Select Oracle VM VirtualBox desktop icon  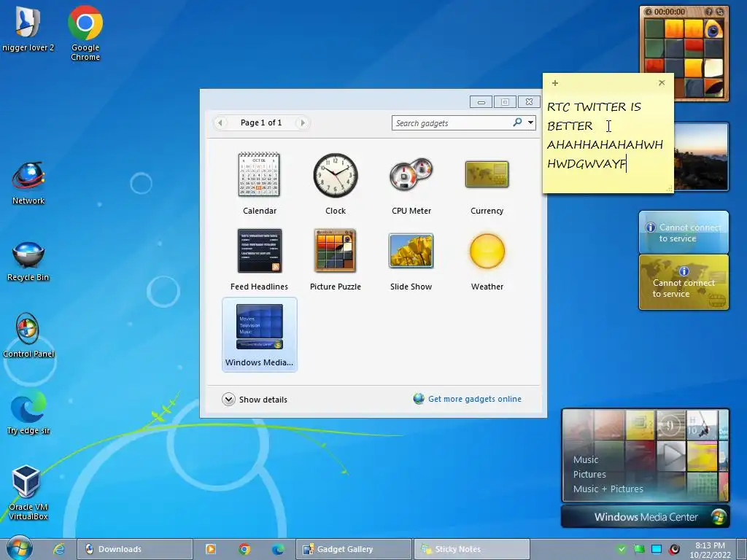tap(28, 492)
